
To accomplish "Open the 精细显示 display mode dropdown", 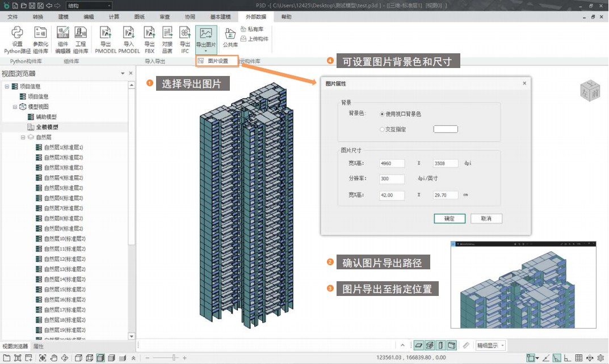I will pos(490,345).
